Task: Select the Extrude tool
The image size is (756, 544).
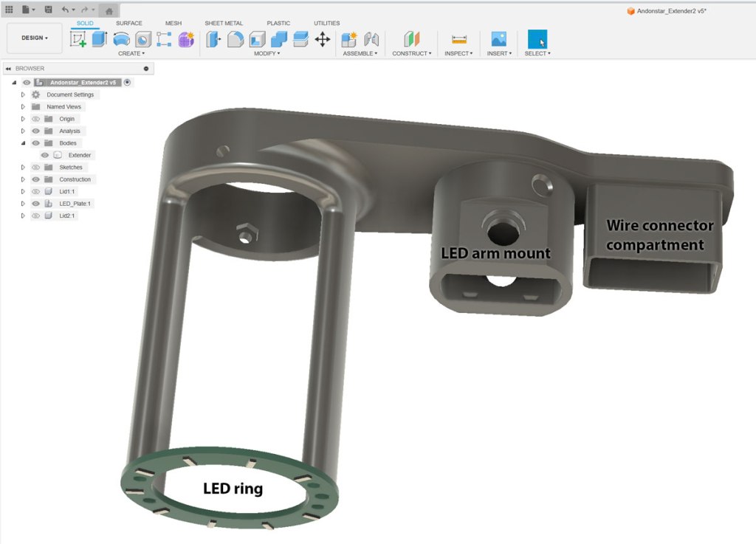Action: click(100, 39)
